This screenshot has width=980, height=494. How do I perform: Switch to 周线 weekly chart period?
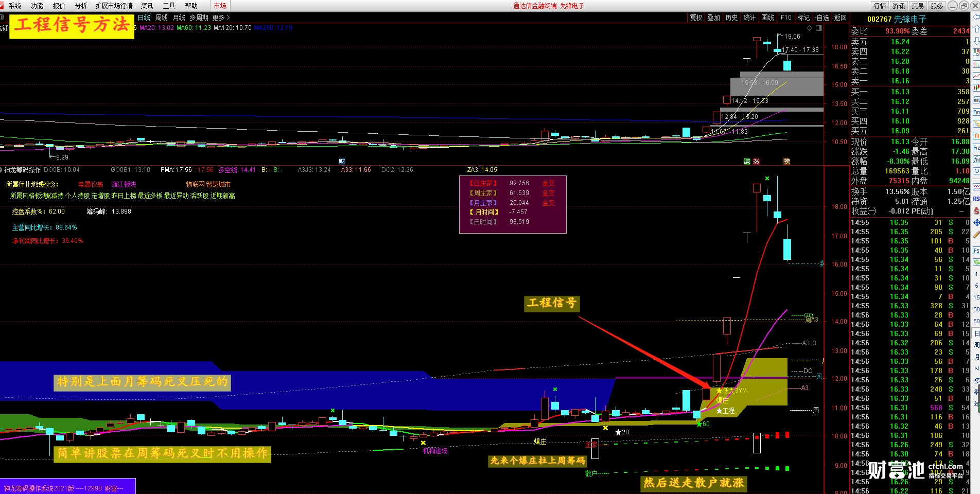point(162,17)
